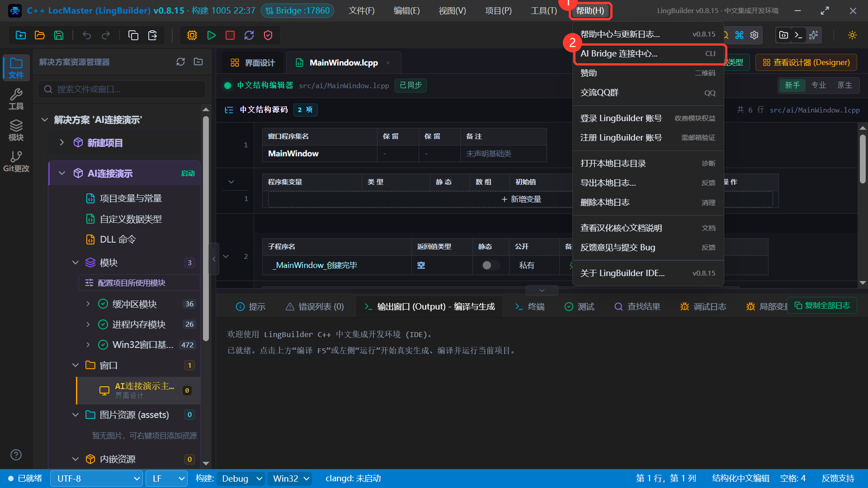868x488 pixels.
Task: Click the collapse folder icon in solution explorer header
Action: click(198, 62)
